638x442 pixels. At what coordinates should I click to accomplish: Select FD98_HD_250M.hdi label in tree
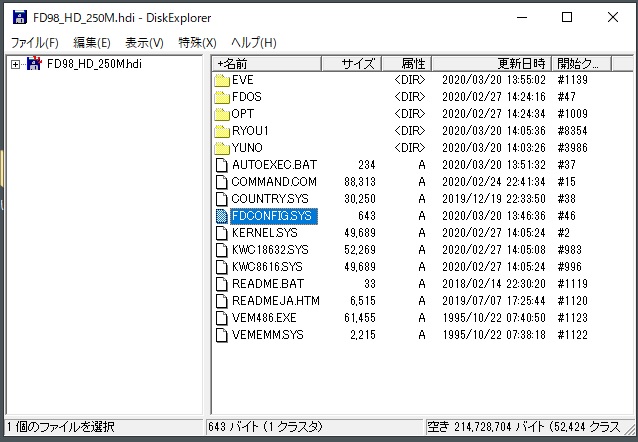pyautogui.click(x=94, y=64)
